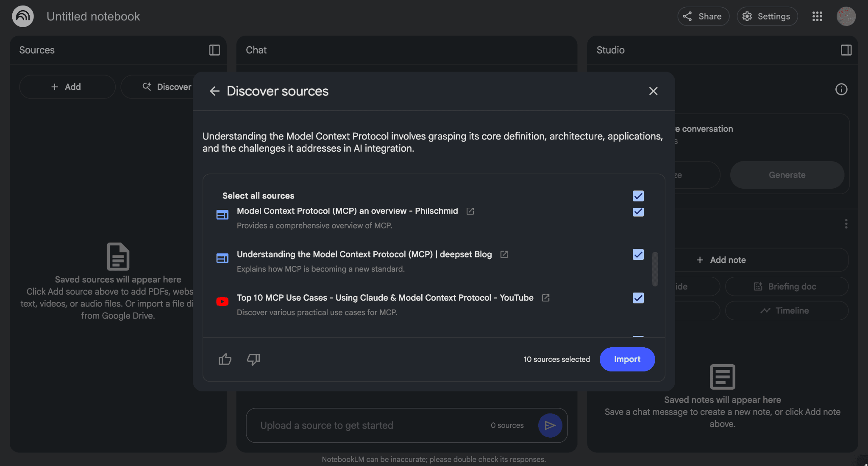Uncheck the Philschmid MCP overview source
The width and height of the screenshot is (868, 466).
(638, 212)
